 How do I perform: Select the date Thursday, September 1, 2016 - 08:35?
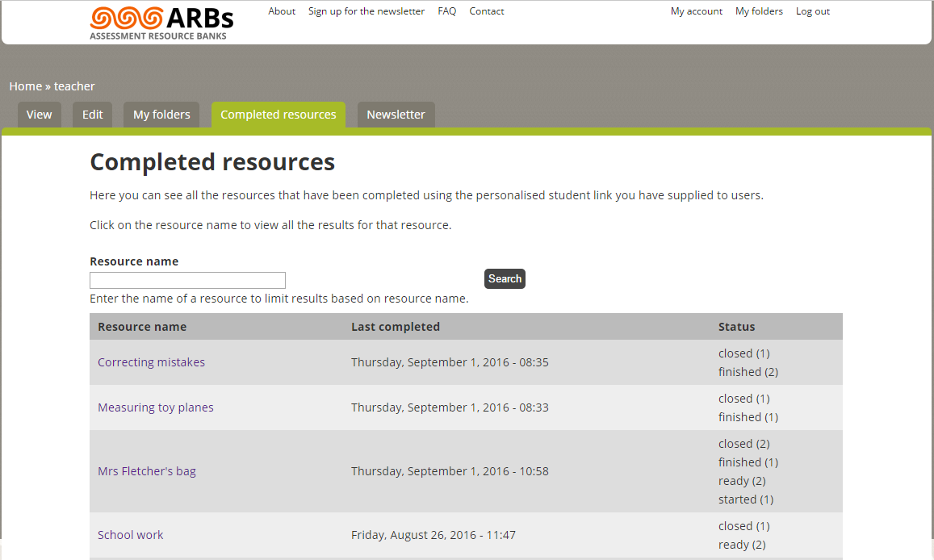pos(450,362)
